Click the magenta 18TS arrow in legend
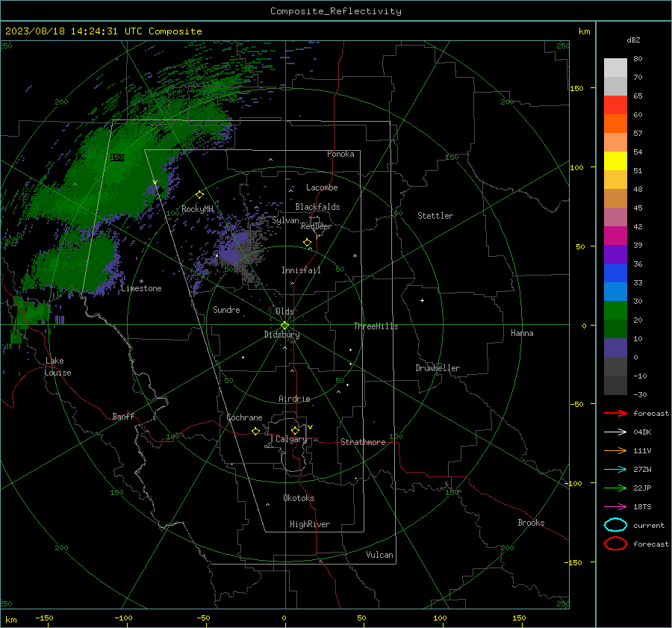672x628 pixels. pos(615,507)
